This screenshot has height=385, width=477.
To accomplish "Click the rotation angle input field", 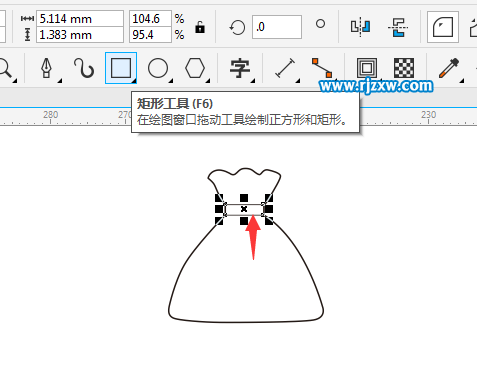I will pyautogui.click(x=277, y=27).
